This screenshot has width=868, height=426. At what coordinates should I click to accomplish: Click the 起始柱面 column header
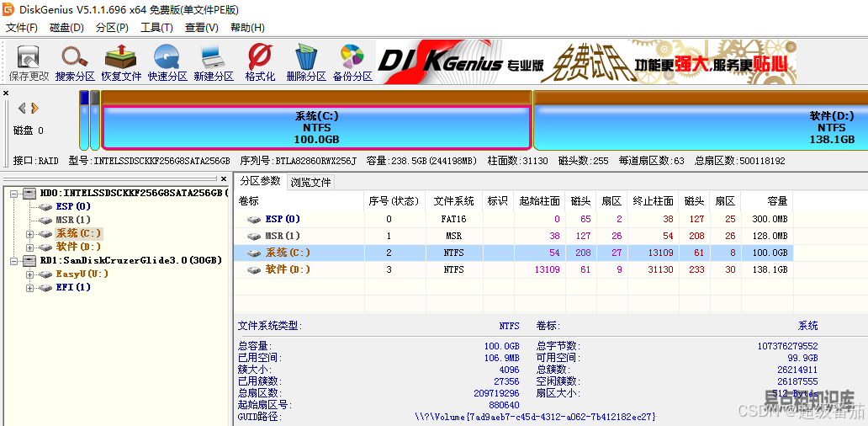click(540, 201)
